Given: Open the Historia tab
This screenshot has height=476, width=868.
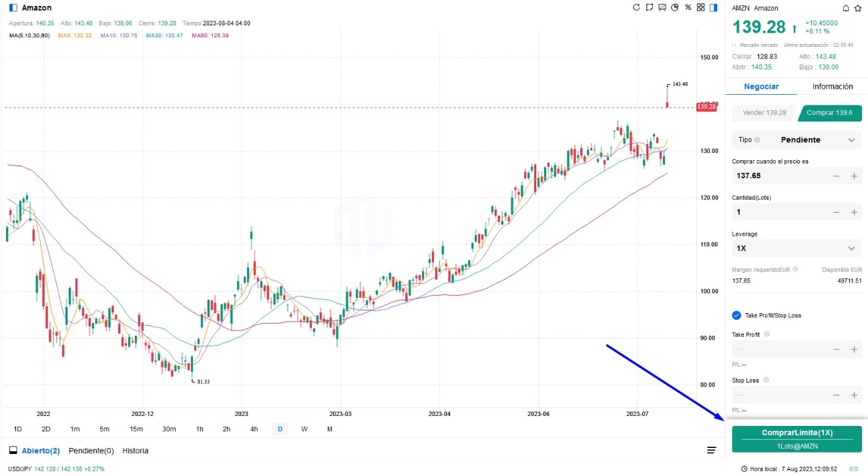Looking at the screenshot, I should click(x=136, y=451).
